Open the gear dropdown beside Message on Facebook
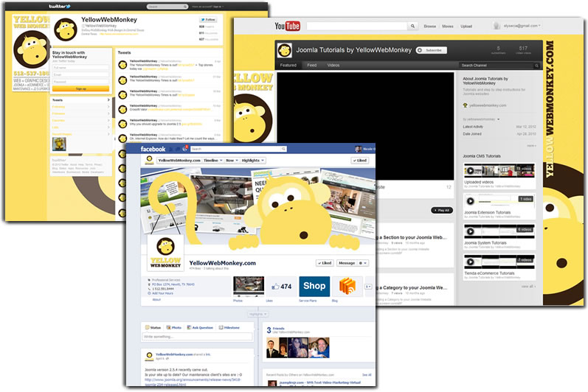The height and width of the screenshot is (392, 588). pyautogui.click(x=363, y=263)
